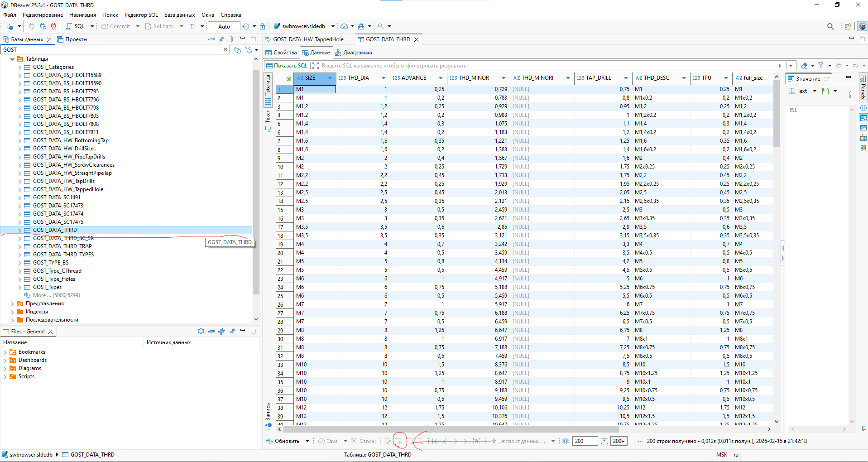Open the swbrowser.sldedb active database dropdown
Screen dimensions: 868x462
click(x=333, y=26)
